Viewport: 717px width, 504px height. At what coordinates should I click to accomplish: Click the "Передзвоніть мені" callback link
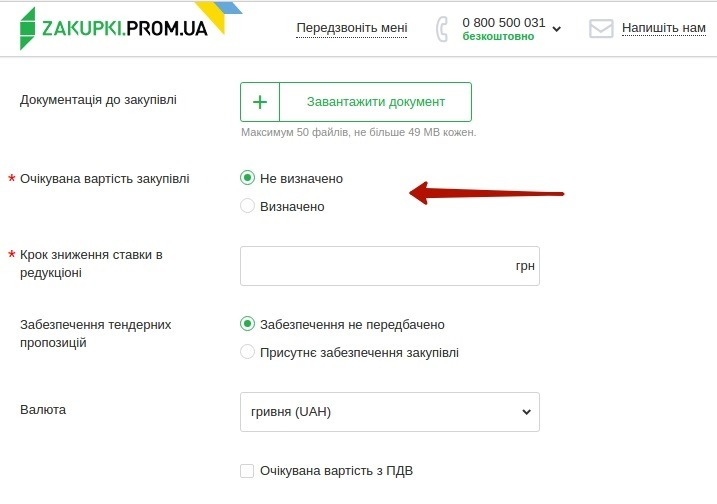(x=352, y=28)
